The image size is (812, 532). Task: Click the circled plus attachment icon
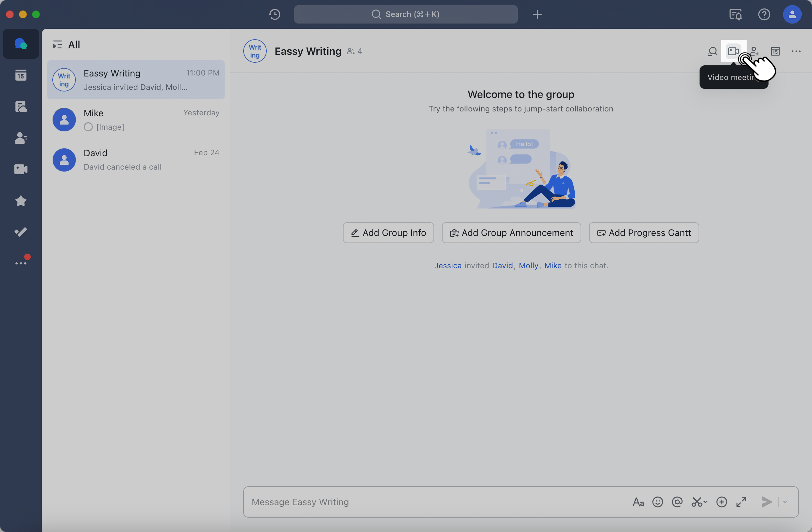click(721, 502)
